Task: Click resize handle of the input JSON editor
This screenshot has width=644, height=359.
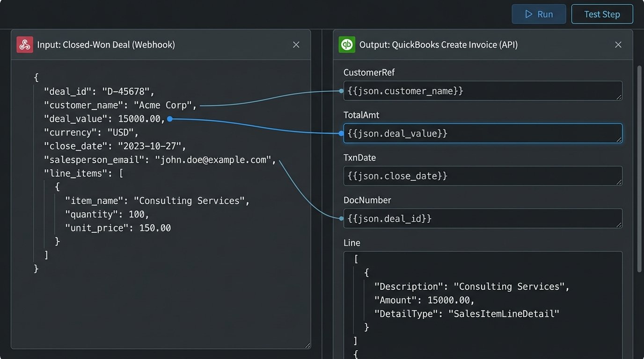Action: [307, 345]
